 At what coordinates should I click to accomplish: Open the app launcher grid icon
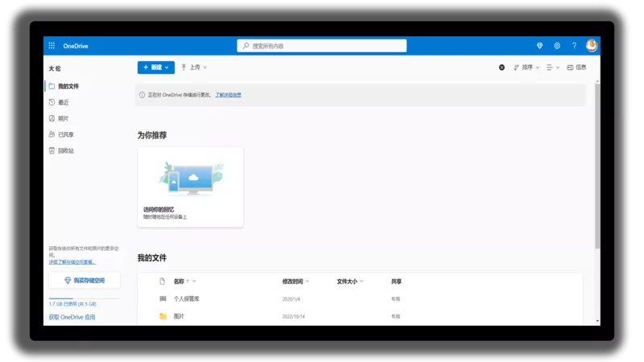click(52, 46)
